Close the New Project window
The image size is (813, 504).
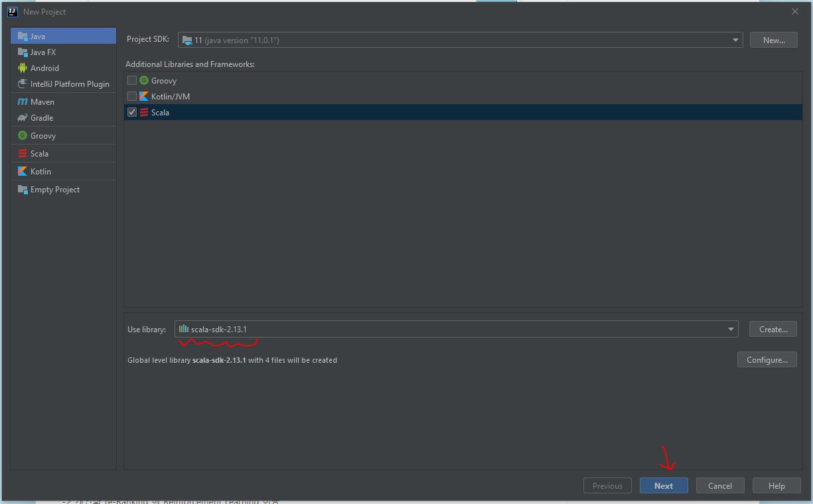(795, 11)
